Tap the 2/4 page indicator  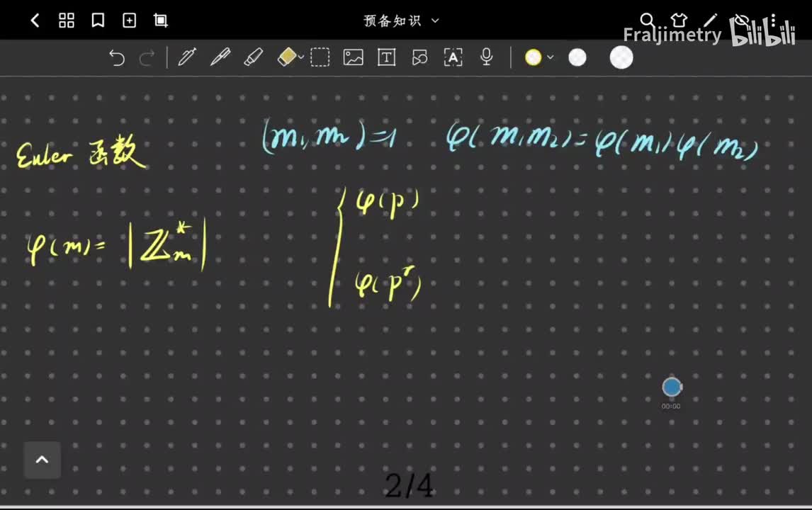[409, 486]
